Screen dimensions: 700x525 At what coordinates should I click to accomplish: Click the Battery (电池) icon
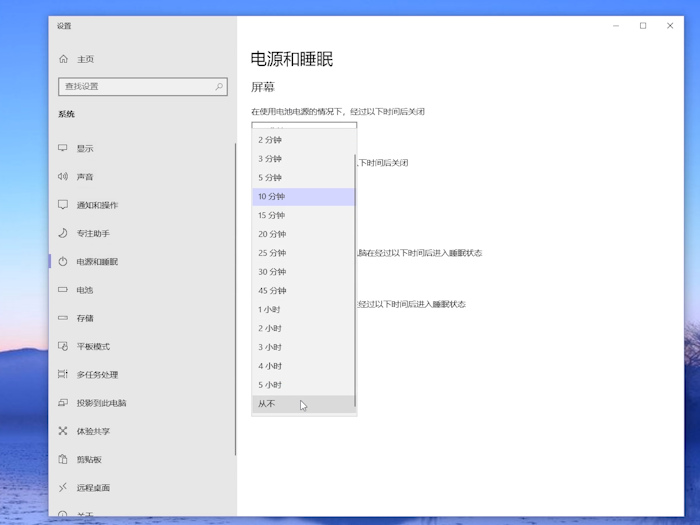63,290
